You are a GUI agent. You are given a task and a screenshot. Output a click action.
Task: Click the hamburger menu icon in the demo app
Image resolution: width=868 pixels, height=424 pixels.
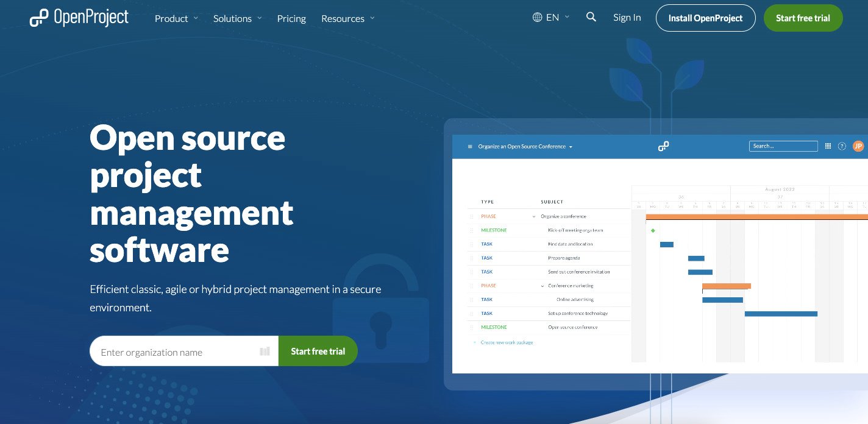tap(470, 147)
